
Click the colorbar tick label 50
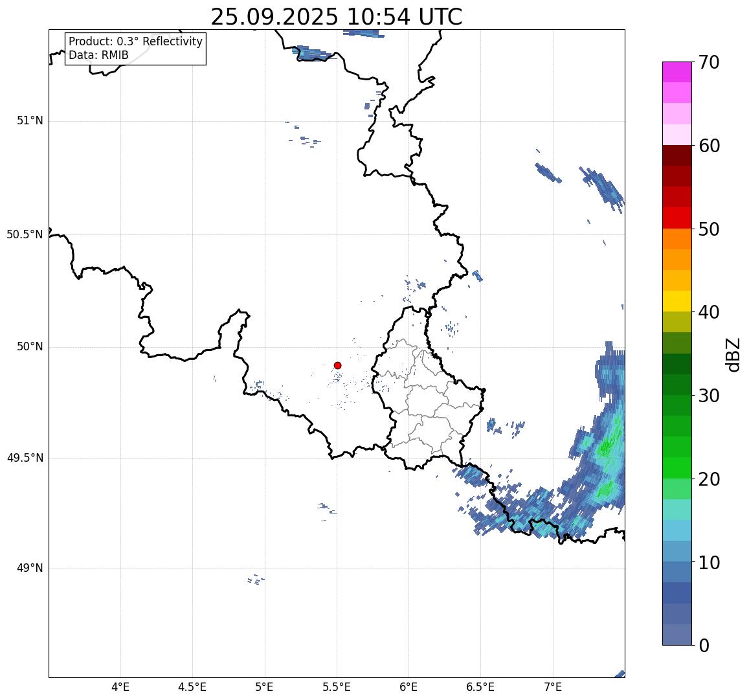(710, 229)
